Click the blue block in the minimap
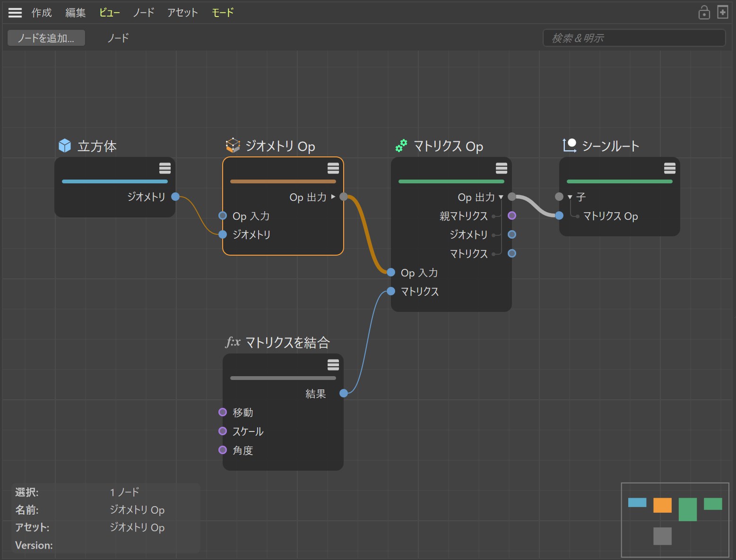The image size is (736, 560). [637, 502]
